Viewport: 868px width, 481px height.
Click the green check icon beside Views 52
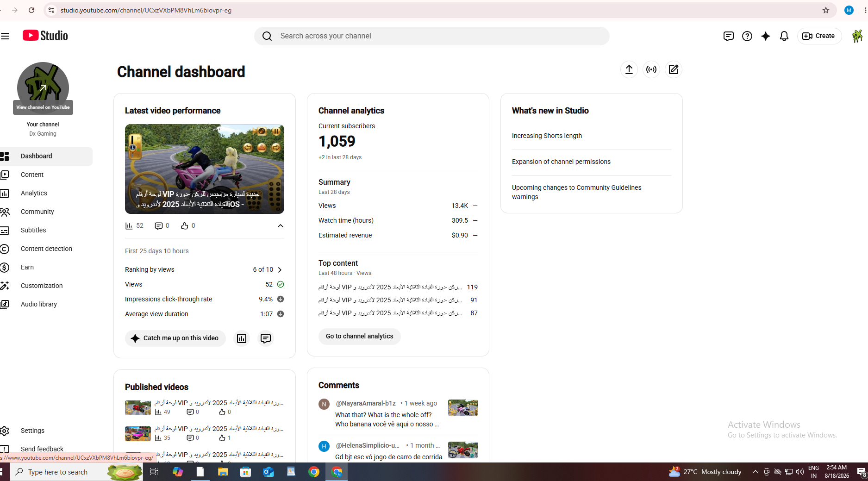click(281, 284)
